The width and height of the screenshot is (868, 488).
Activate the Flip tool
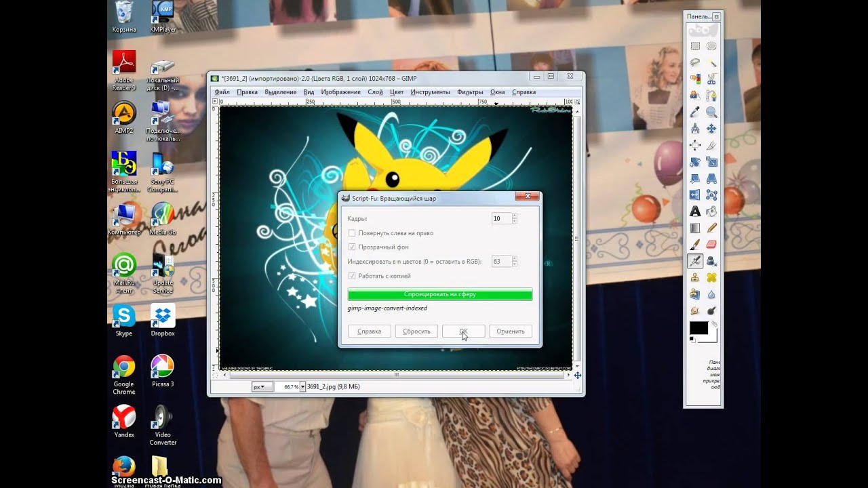point(695,195)
